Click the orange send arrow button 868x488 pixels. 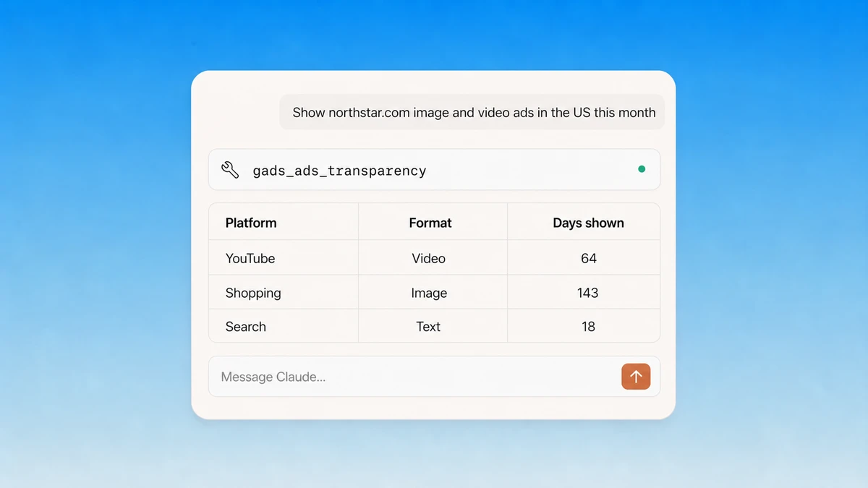636,377
